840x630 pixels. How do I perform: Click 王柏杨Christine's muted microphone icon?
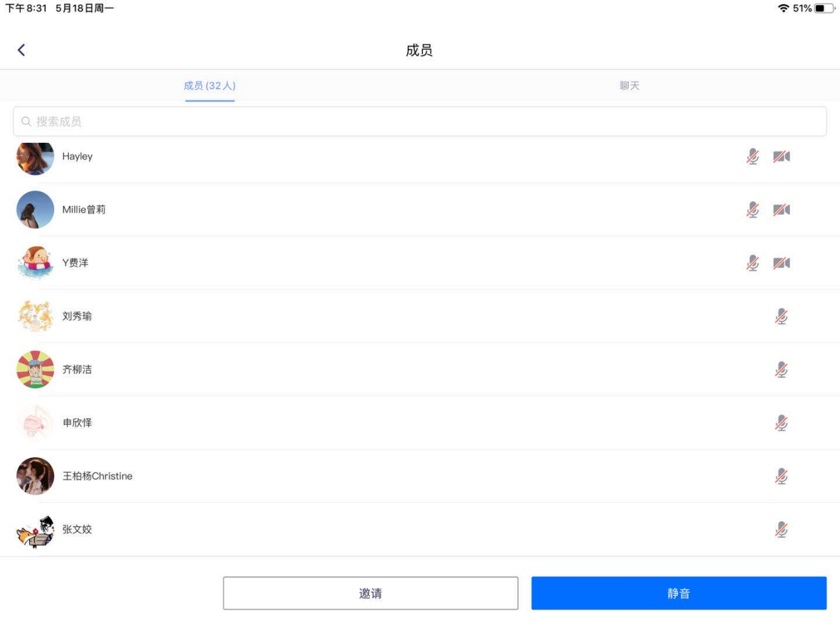point(782,476)
